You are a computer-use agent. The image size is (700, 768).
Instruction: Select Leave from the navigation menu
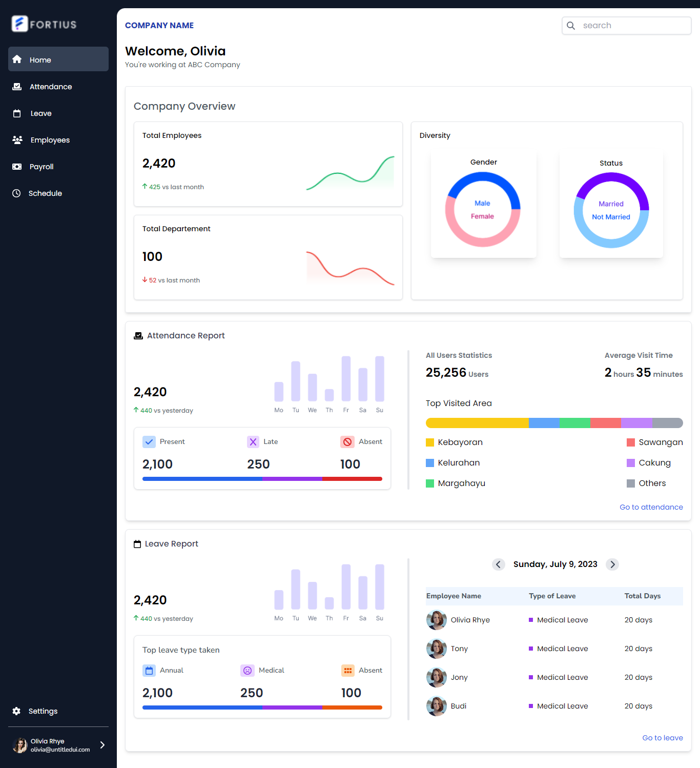(40, 113)
